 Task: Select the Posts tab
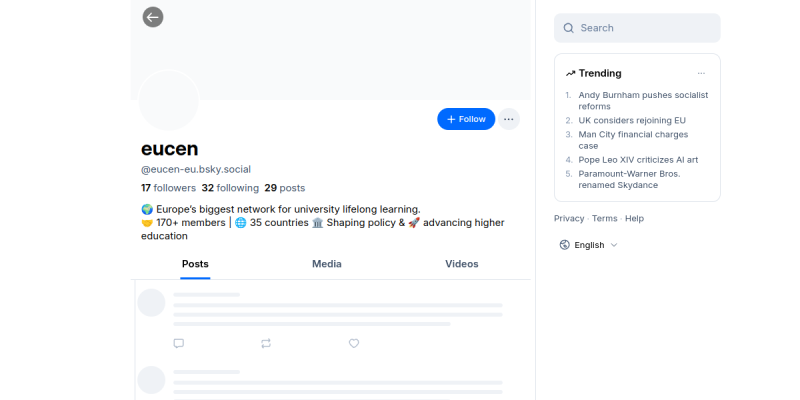(x=195, y=264)
